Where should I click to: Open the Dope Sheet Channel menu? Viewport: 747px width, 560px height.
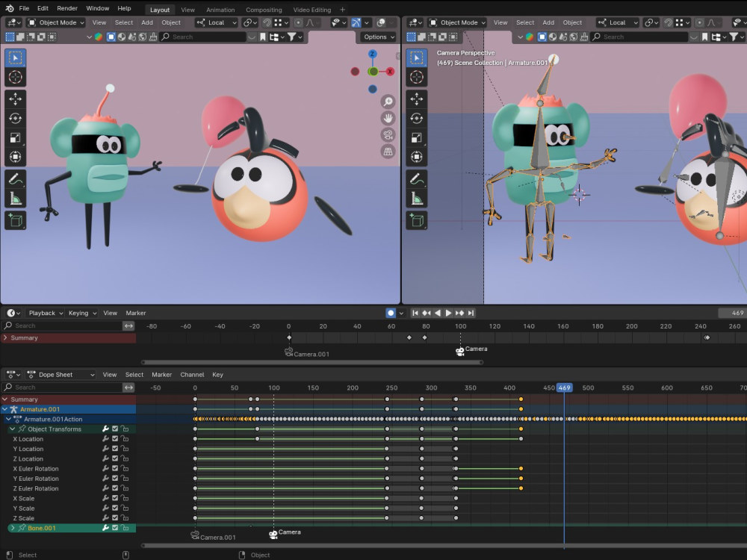[x=192, y=375]
